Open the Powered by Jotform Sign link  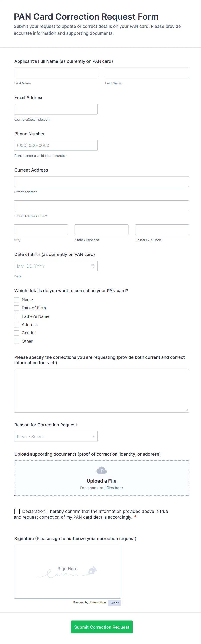(90, 603)
